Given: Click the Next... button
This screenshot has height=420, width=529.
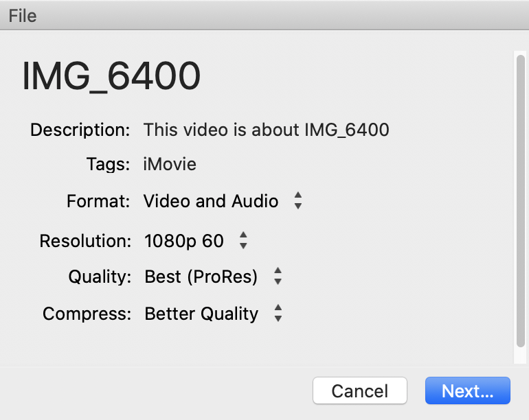Looking at the screenshot, I should click(467, 391).
